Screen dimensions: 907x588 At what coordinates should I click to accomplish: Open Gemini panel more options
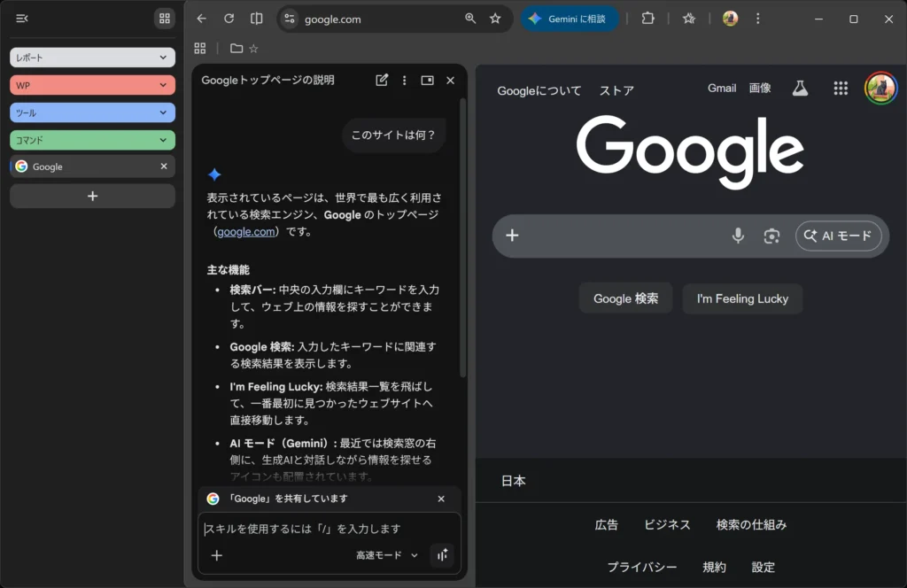click(404, 81)
